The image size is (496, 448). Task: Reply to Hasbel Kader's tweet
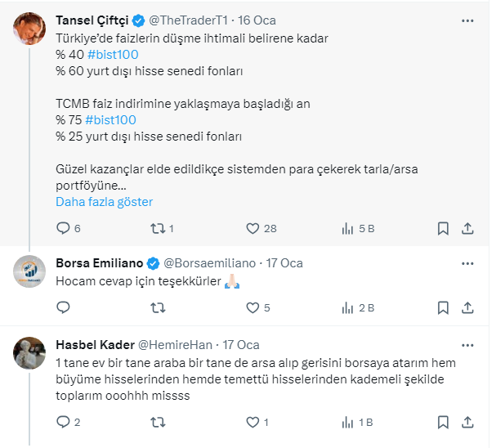[63, 423]
